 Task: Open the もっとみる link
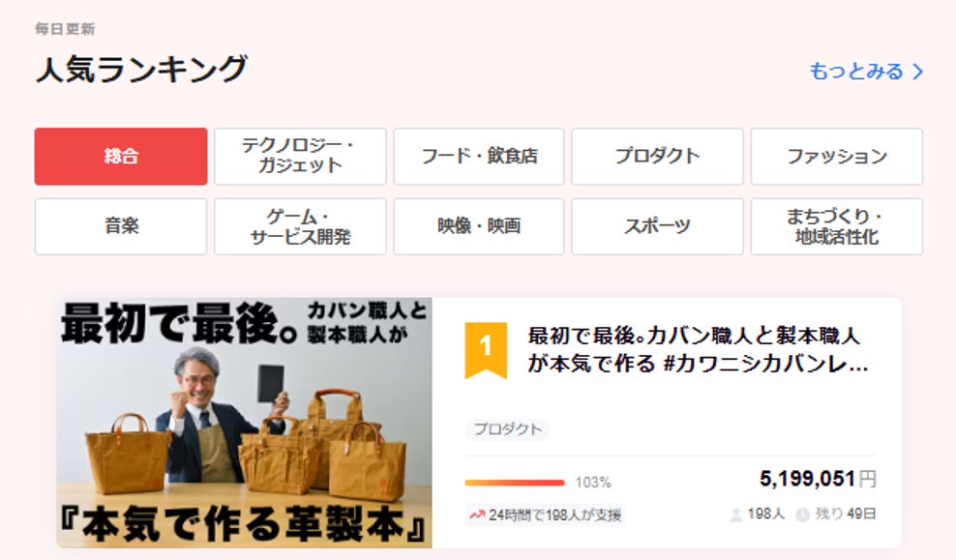856,72
